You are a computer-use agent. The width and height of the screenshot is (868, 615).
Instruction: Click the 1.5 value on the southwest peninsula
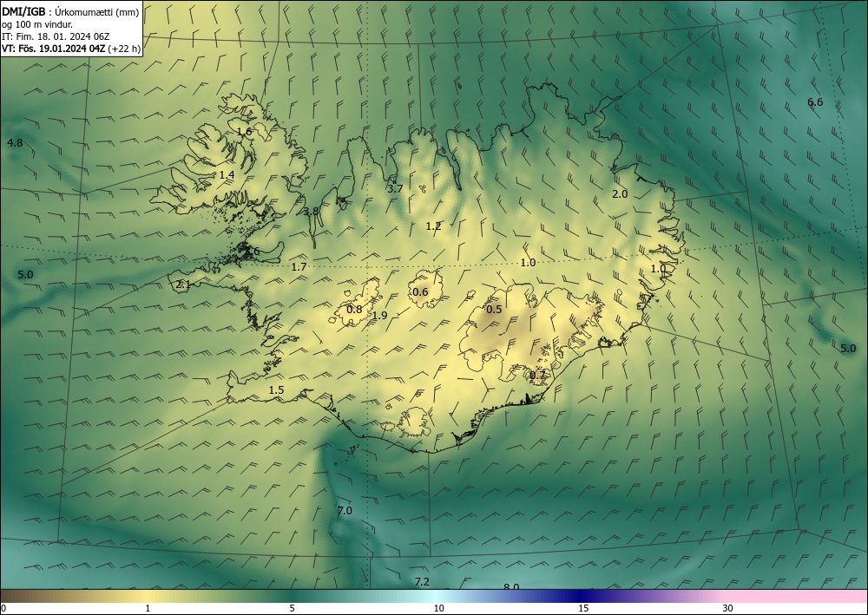[276, 390]
